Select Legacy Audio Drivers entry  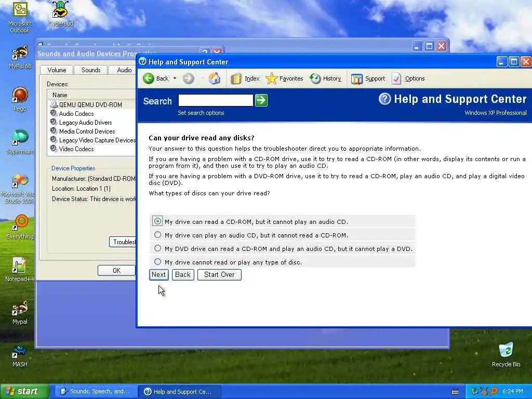85,123
